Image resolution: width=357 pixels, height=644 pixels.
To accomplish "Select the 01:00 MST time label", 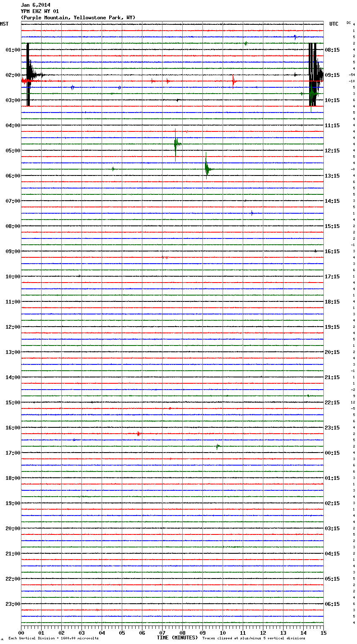I will (13, 50).
